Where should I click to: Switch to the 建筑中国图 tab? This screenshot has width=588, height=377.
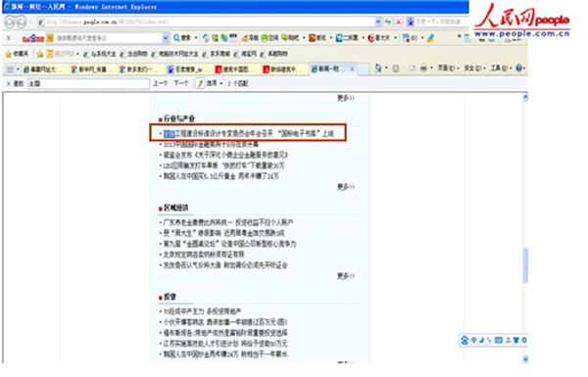tap(236, 70)
